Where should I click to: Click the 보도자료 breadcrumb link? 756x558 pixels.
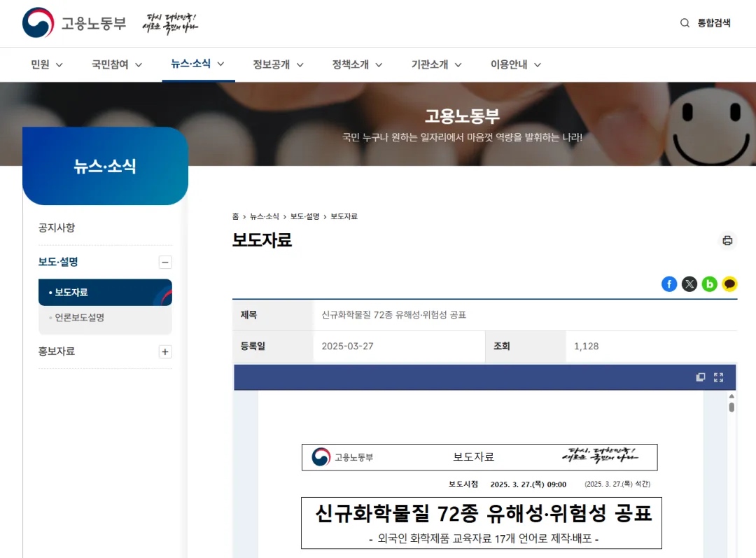(x=344, y=216)
